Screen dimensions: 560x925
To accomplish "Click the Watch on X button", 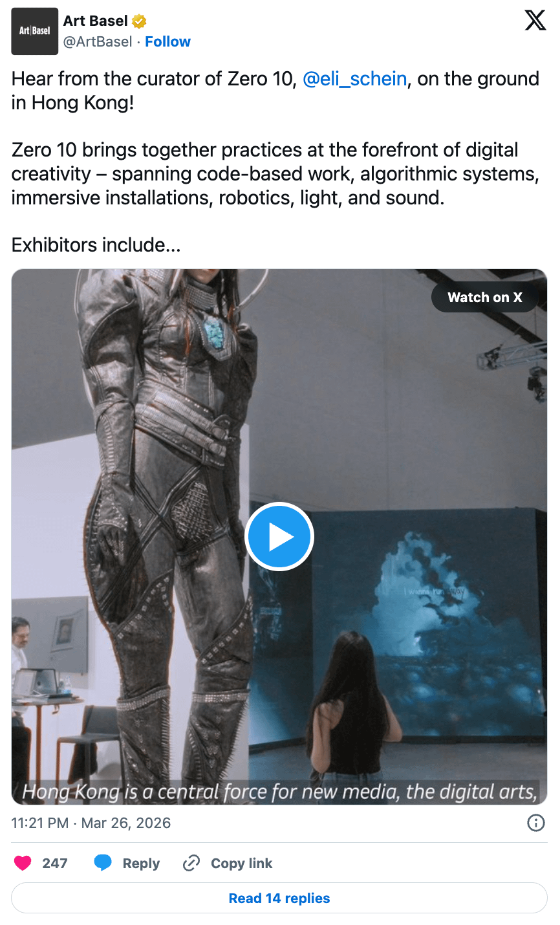I will point(485,298).
